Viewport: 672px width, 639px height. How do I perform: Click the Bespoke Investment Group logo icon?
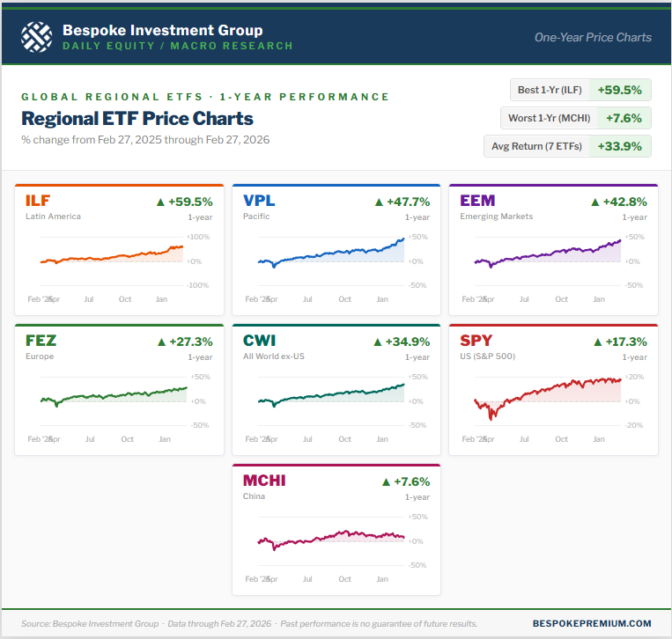[x=36, y=37]
